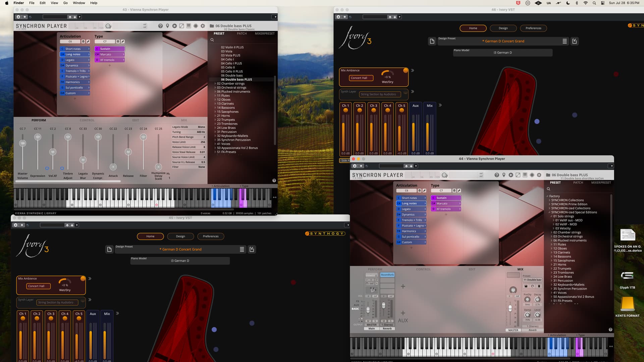Switch to PERFORM tab in window 44
The image size is (644, 362).
(x=375, y=269)
